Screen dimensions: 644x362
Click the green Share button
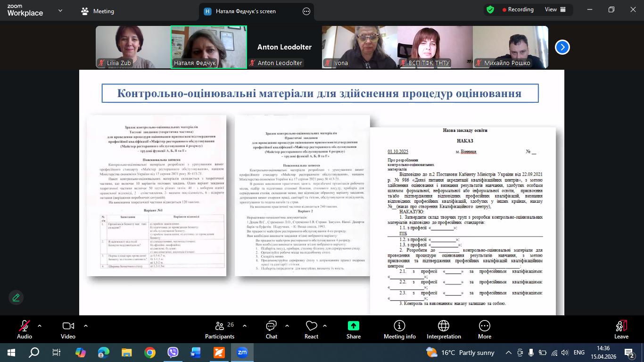pyautogui.click(x=354, y=326)
